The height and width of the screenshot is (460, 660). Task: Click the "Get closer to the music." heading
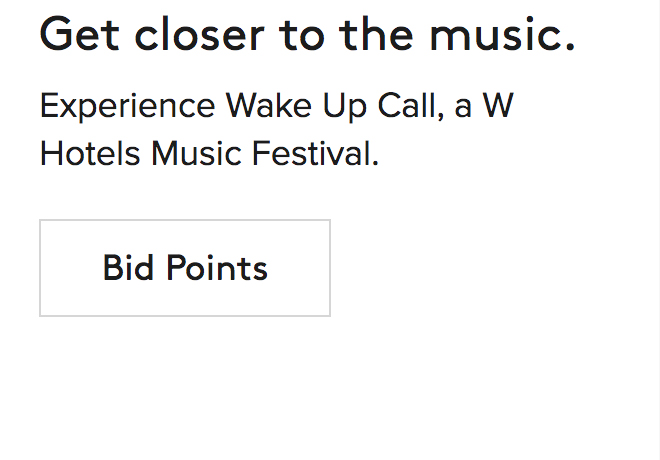[307, 36]
